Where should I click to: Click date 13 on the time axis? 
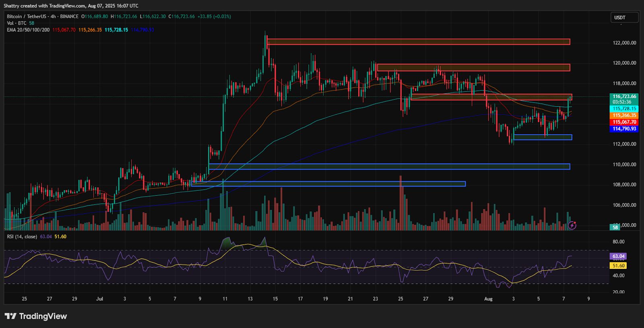pyautogui.click(x=250, y=299)
